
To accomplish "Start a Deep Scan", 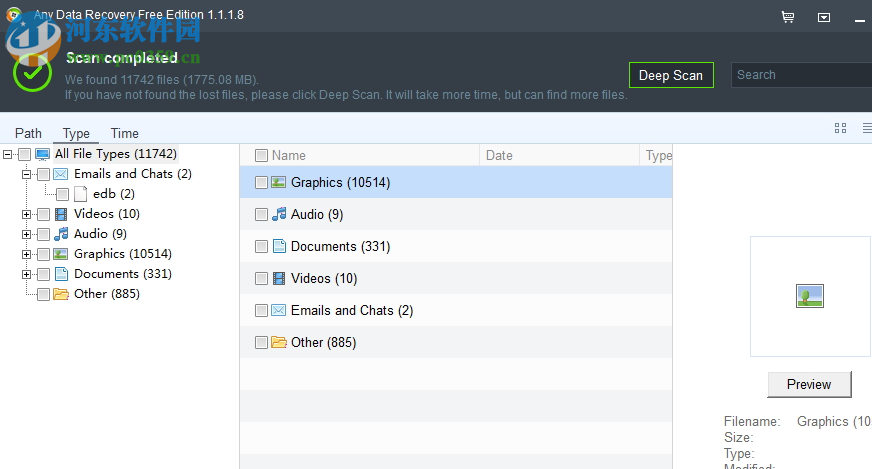I will click(670, 75).
